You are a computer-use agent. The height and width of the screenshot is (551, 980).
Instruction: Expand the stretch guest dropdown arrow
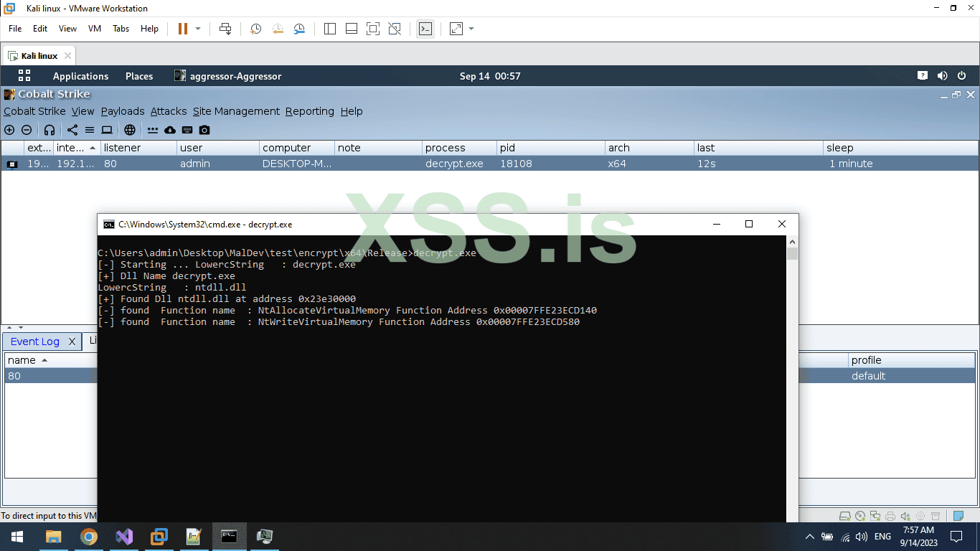tap(471, 29)
